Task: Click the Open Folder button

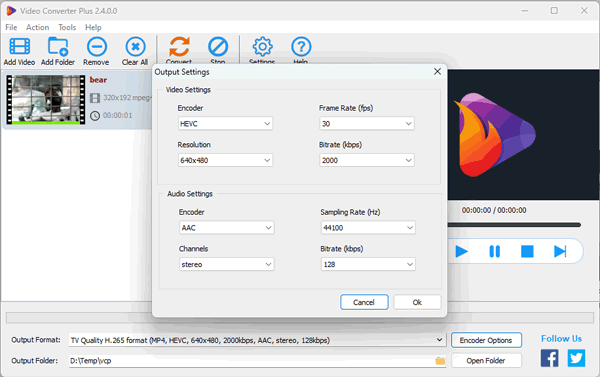Action: click(486, 361)
